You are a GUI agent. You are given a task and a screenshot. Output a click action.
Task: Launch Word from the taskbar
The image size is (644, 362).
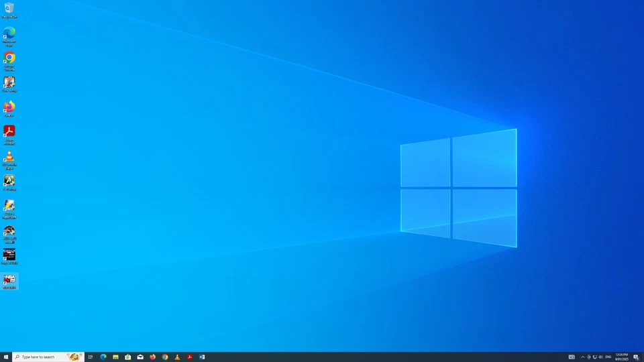(202, 357)
